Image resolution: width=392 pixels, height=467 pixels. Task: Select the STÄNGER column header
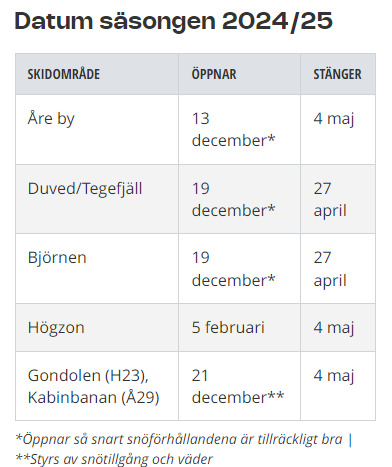point(337,74)
